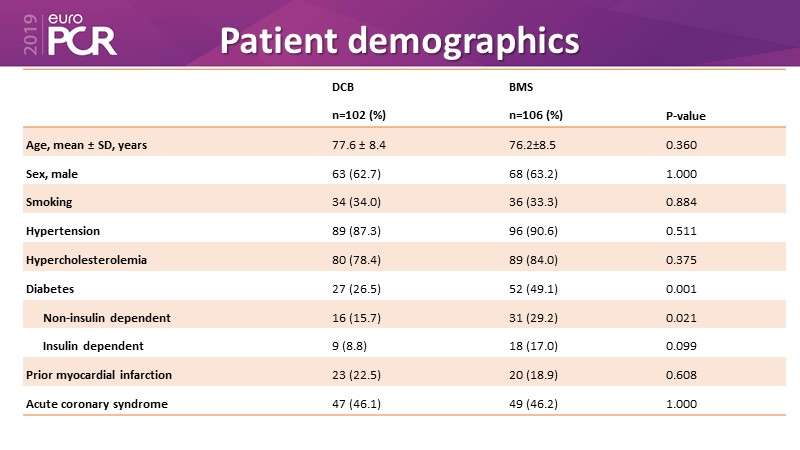Viewport: 800px width, 450px height.
Task: Click the n=106 (%) subheader
Action: point(536,115)
